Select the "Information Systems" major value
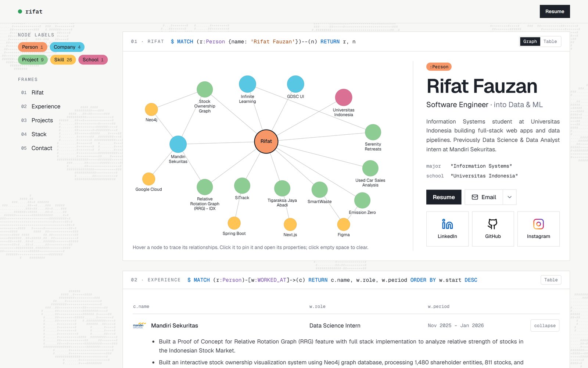Screen dimensions: 588x368 pos(481,166)
